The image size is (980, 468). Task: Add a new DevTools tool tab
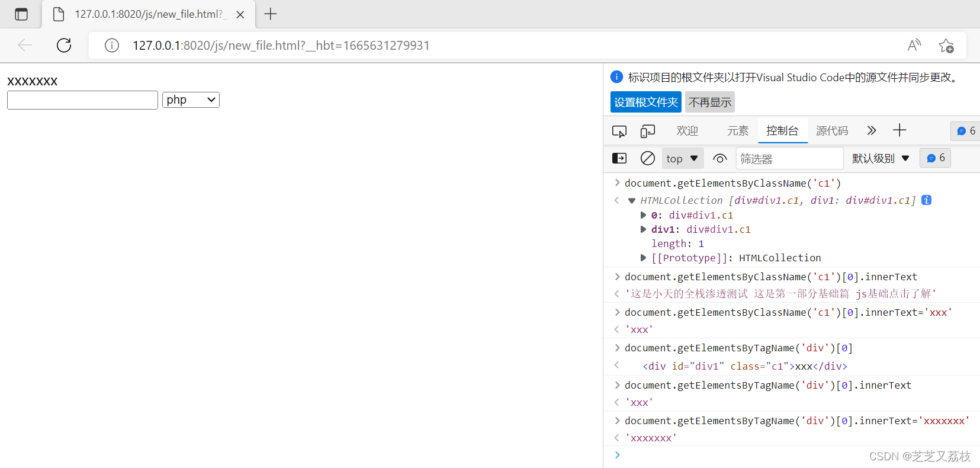899,130
